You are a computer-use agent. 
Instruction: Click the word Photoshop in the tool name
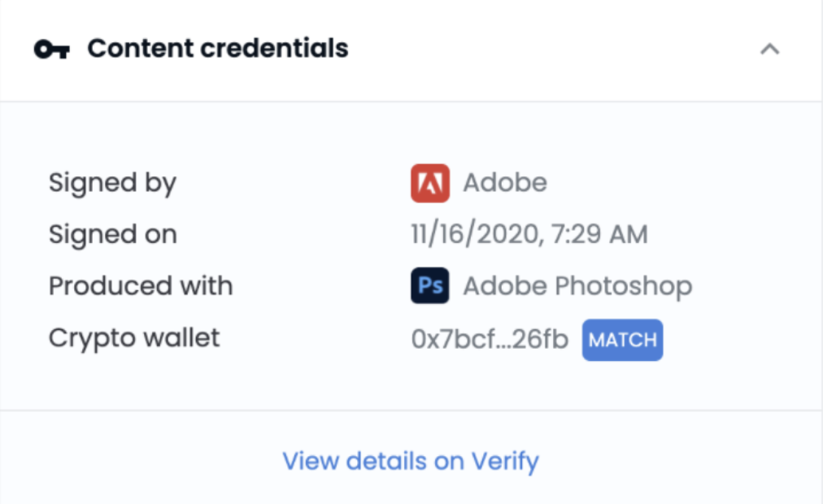click(624, 287)
